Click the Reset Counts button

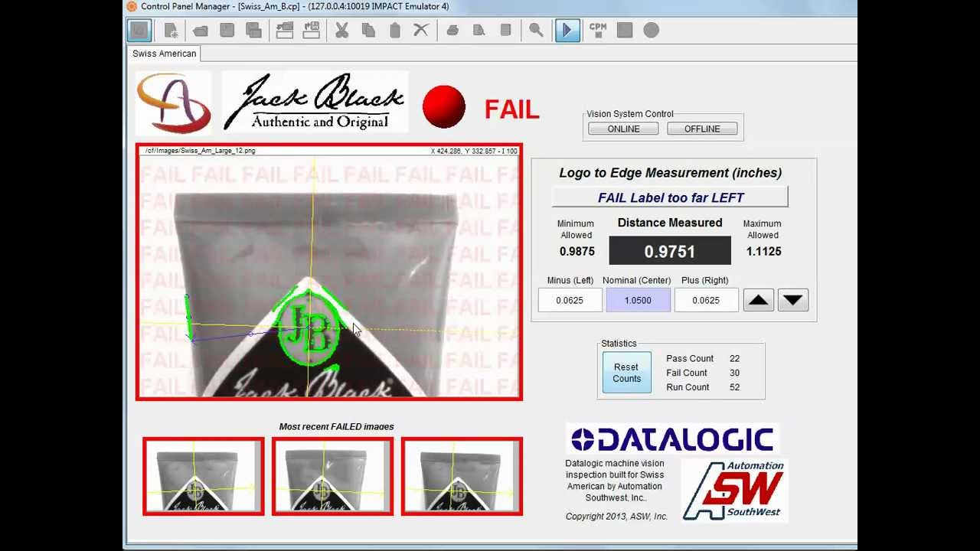(626, 373)
